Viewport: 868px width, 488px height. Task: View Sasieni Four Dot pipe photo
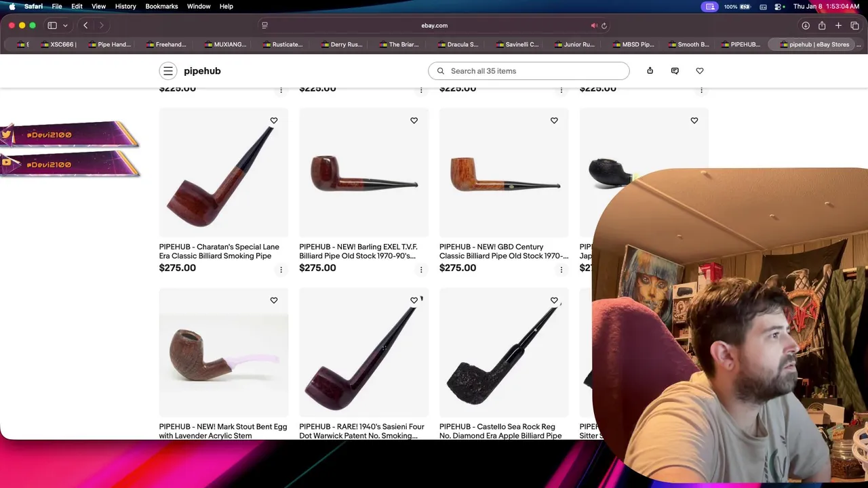tap(363, 352)
